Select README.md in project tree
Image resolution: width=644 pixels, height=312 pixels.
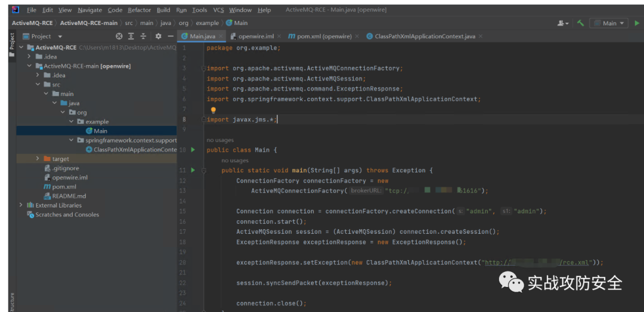(x=65, y=196)
